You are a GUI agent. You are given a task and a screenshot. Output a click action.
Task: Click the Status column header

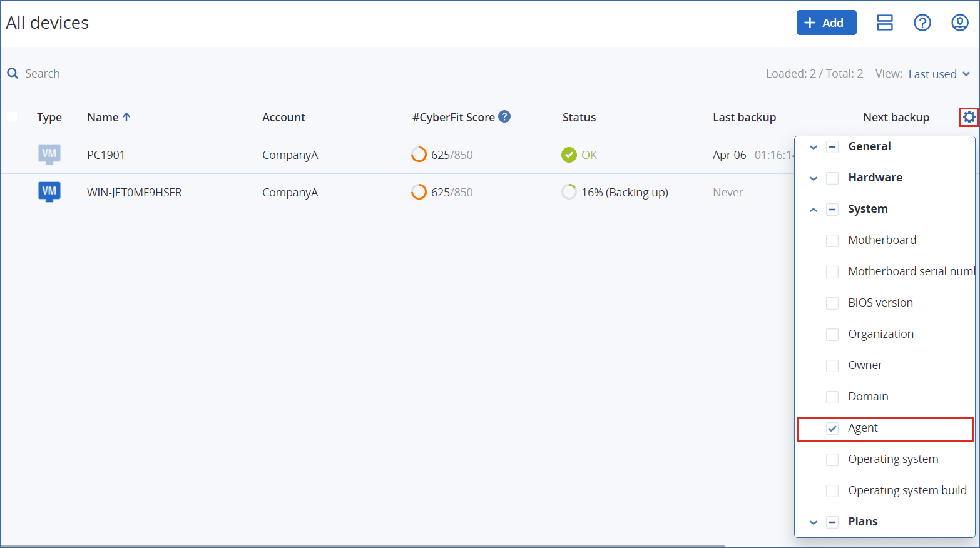click(x=579, y=117)
